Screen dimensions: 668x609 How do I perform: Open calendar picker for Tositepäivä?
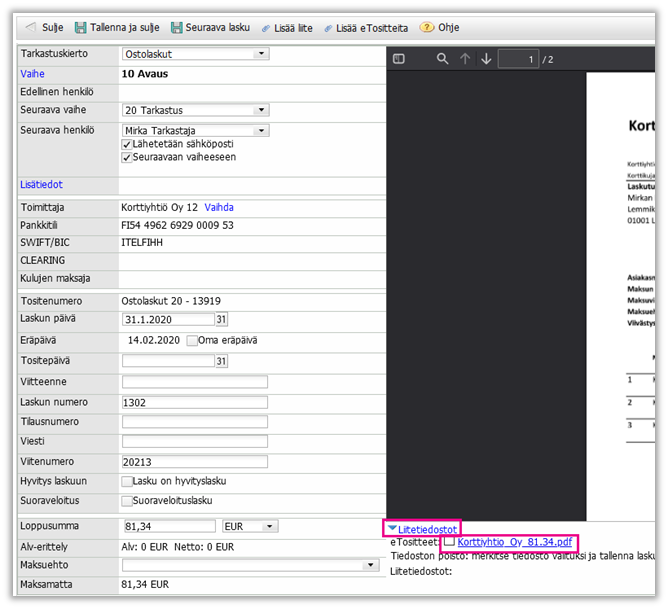(x=221, y=361)
